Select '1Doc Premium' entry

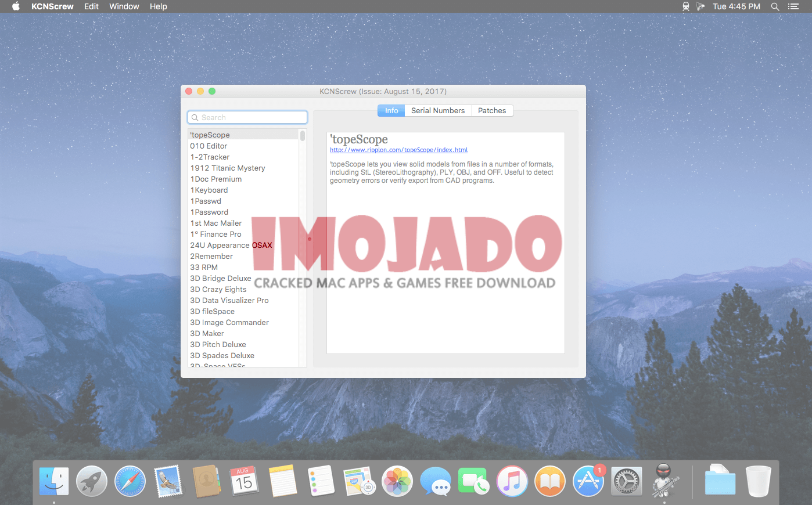point(243,179)
